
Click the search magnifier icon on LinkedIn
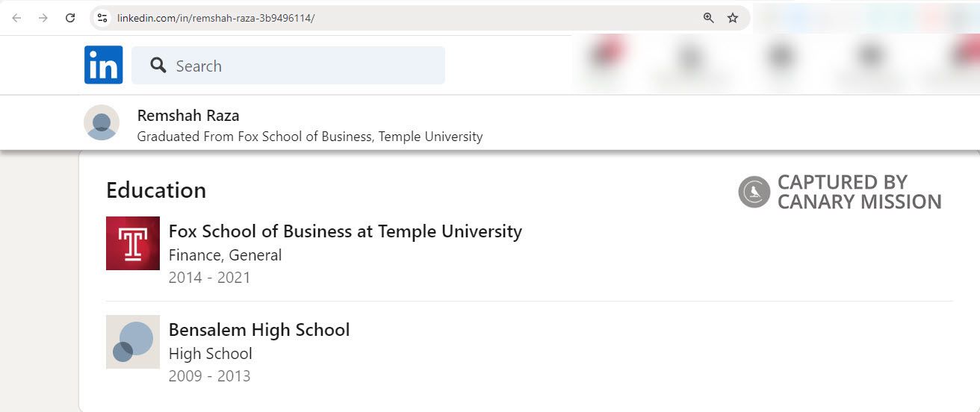pos(158,66)
